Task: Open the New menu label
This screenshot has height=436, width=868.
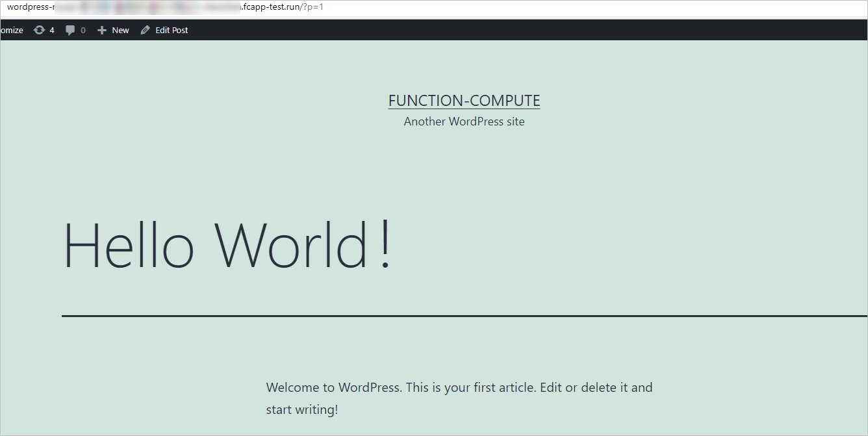Action: 120,30
